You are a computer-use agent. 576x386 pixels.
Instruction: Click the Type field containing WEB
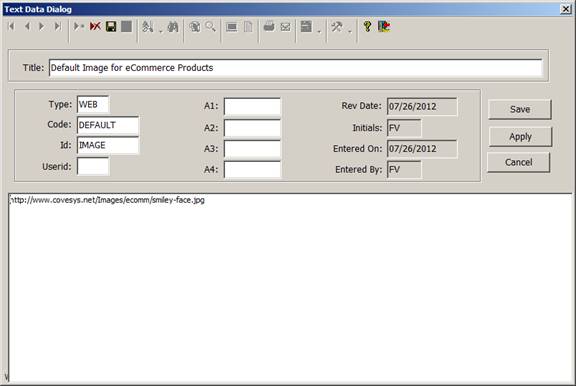point(93,105)
